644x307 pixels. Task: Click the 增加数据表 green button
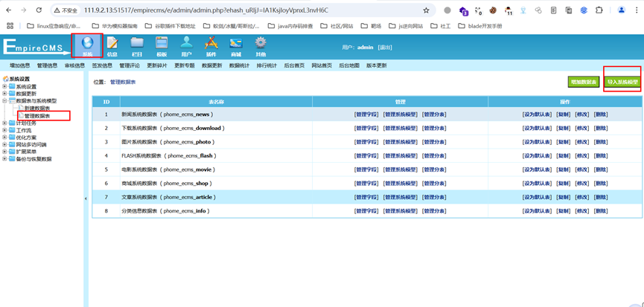tap(584, 82)
